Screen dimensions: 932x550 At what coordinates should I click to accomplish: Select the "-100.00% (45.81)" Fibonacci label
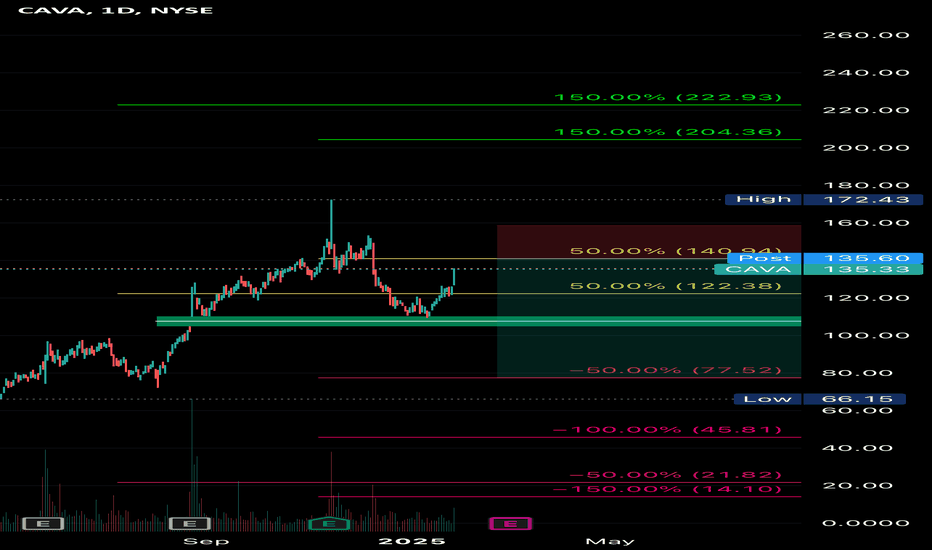coord(667,429)
